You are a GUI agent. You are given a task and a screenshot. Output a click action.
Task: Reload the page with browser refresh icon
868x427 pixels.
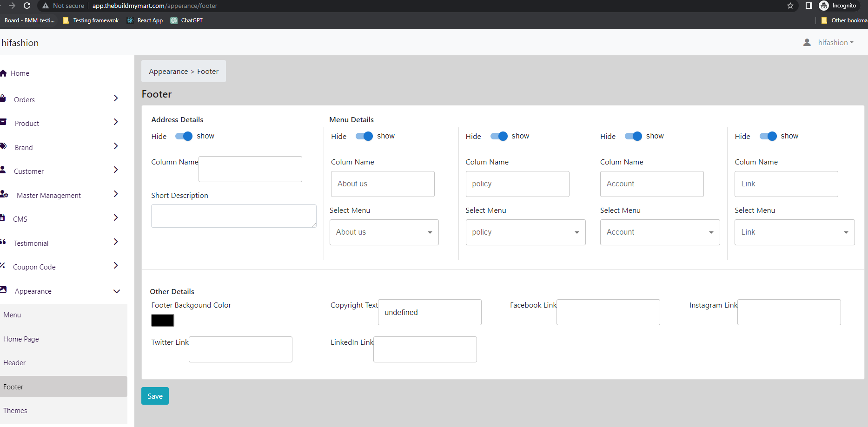pos(27,6)
